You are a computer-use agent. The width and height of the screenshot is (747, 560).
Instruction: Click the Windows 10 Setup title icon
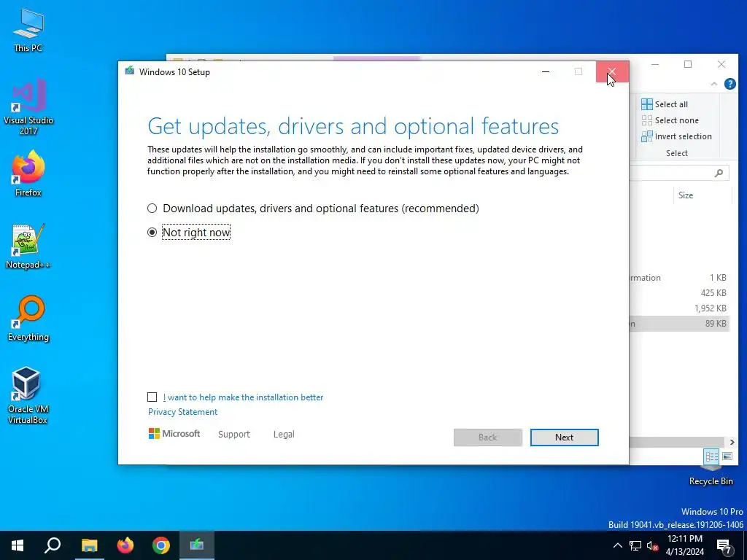(x=130, y=71)
